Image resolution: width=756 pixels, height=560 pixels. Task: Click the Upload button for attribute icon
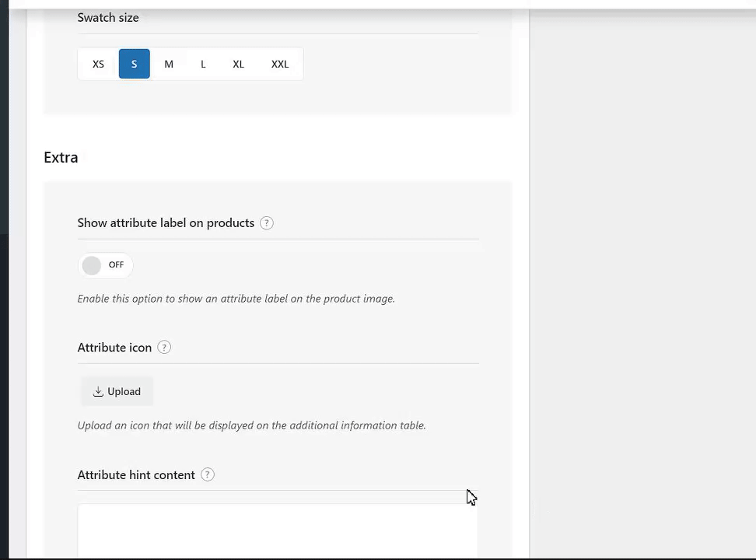pos(117,391)
